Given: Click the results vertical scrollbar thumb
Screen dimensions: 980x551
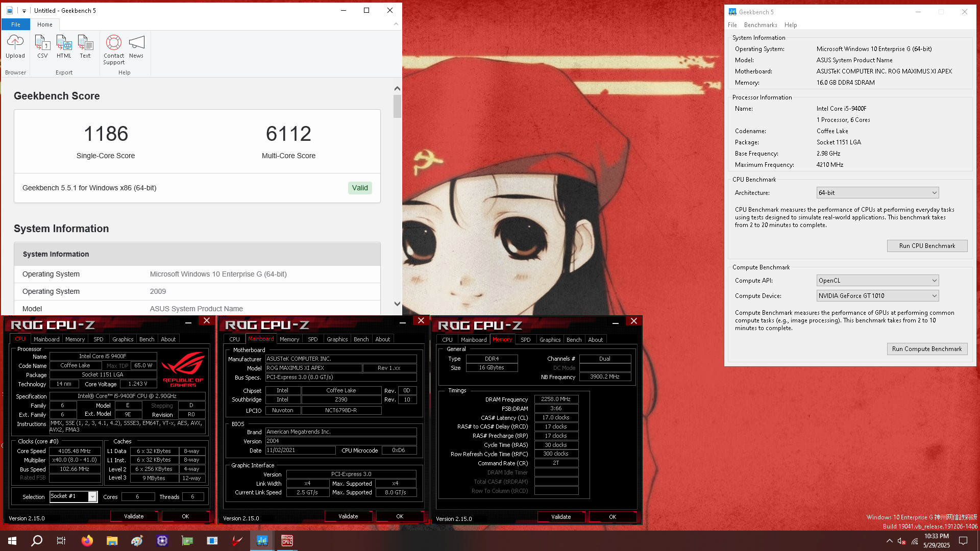Looking at the screenshot, I should (x=397, y=107).
